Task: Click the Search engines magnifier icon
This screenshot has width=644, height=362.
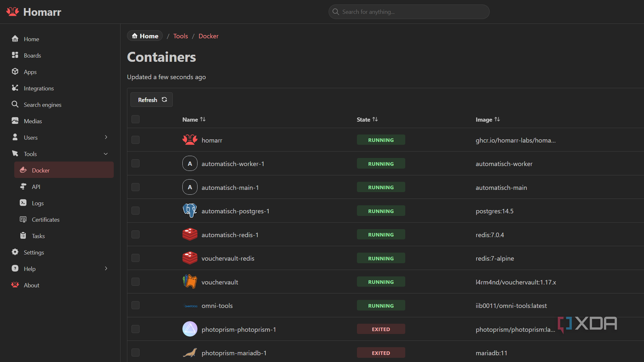Action: 15,104
